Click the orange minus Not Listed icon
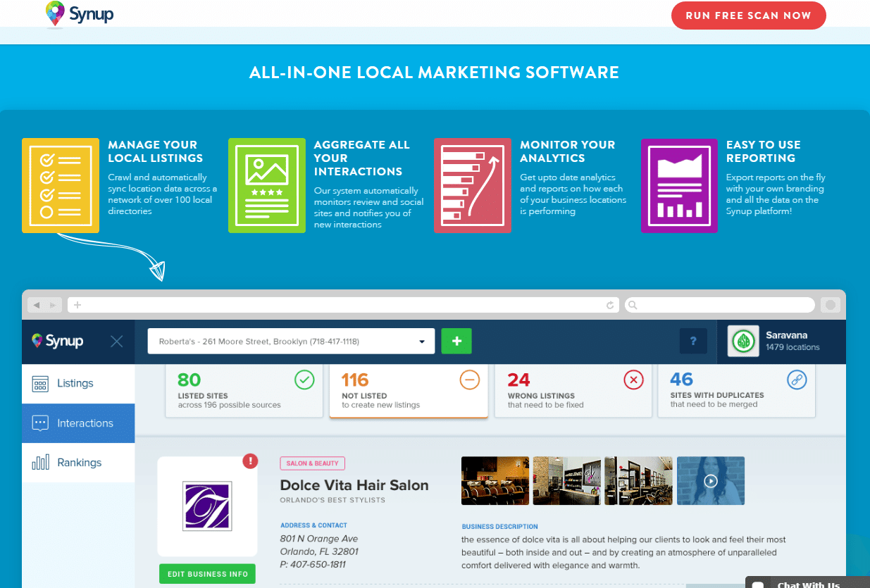This screenshot has width=870, height=588. [470, 380]
